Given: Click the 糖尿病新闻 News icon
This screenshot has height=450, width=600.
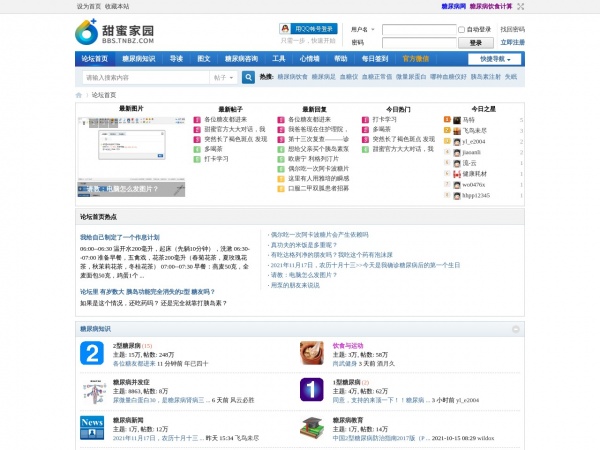Looking at the screenshot, I should click(92, 427).
